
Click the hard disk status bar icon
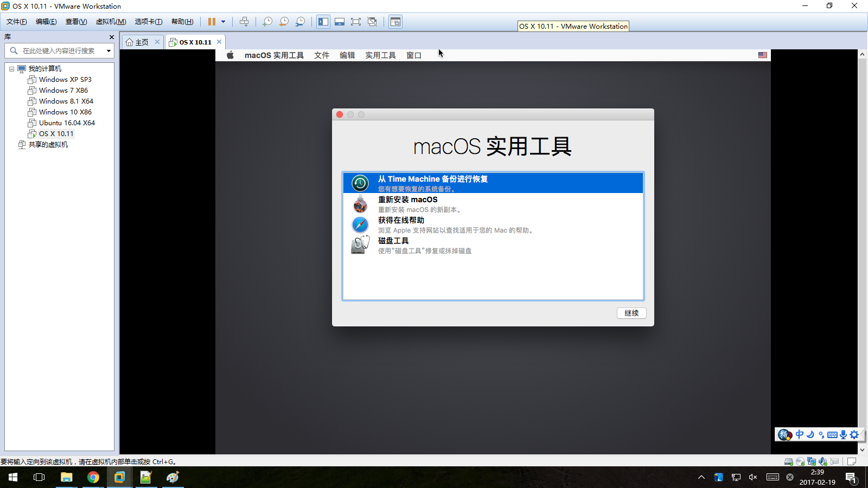[x=789, y=461]
